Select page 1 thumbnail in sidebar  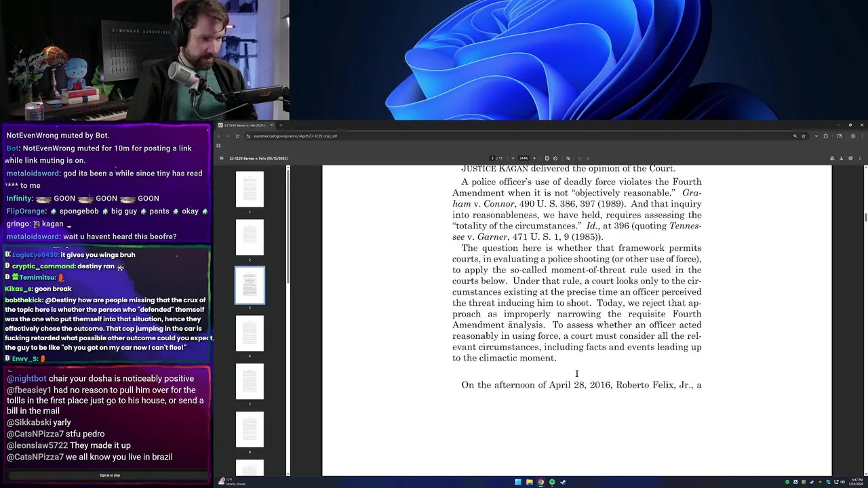pos(250,189)
